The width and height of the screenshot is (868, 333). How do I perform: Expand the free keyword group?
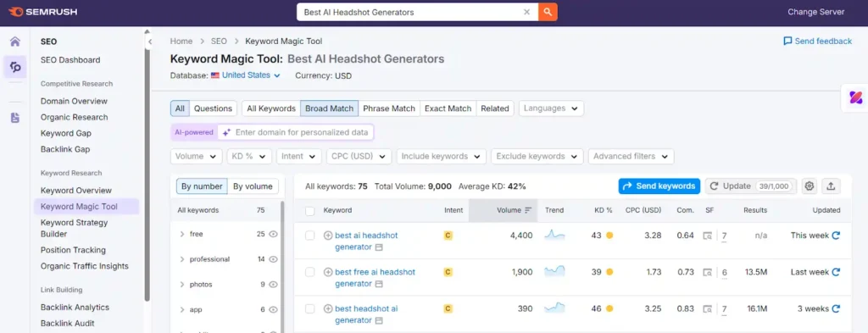pos(181,234)
